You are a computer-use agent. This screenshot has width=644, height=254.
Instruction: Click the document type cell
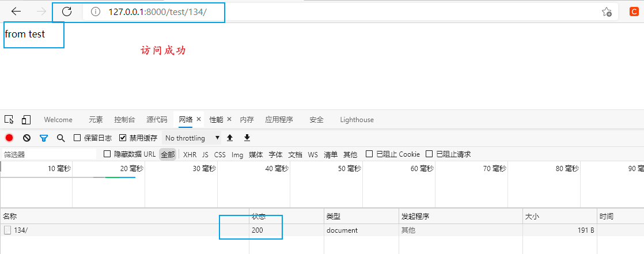[x=342, y=230]
